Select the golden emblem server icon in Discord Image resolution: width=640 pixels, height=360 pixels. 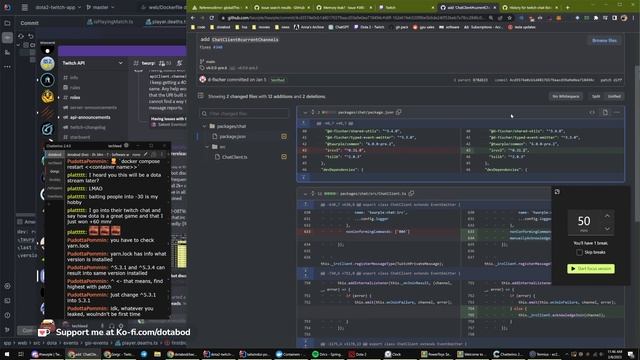47,97
